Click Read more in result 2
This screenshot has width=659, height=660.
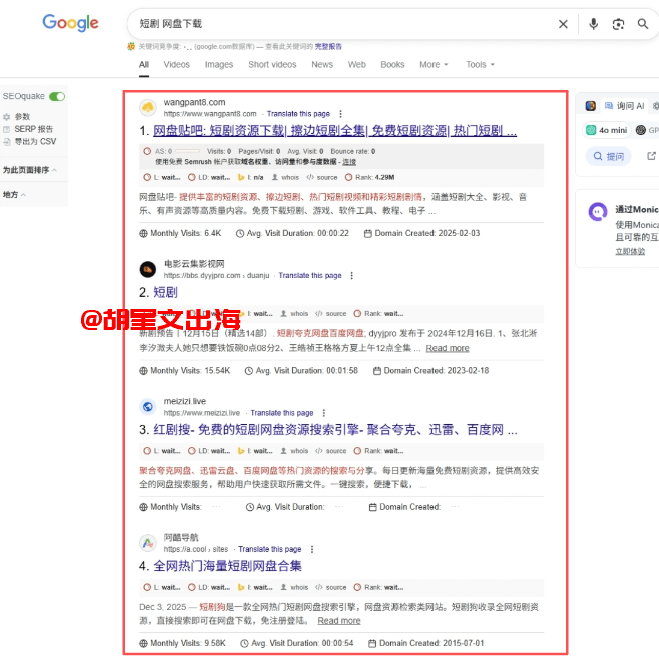447,348
